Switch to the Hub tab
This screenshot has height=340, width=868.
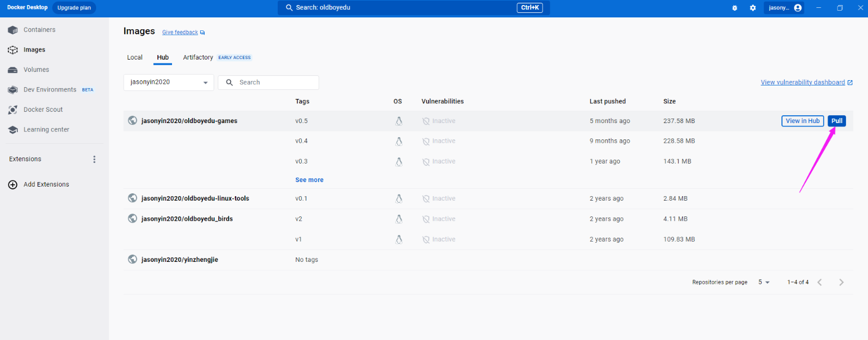click(162, 57)
